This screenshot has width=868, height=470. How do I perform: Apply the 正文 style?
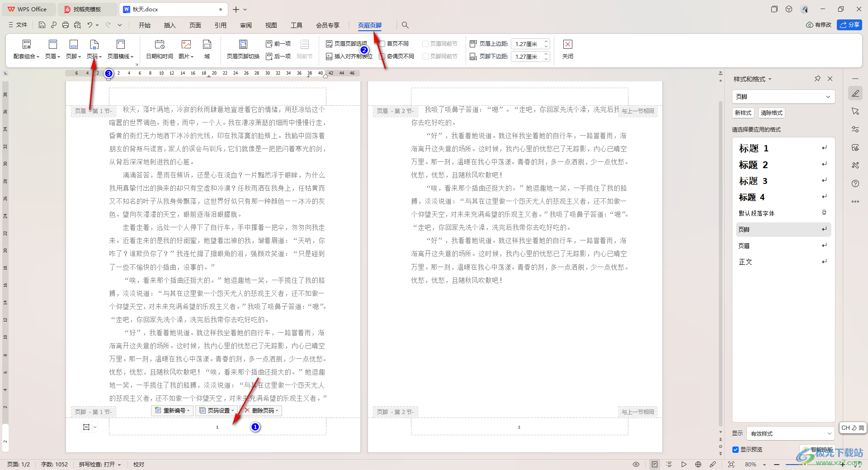783,262
